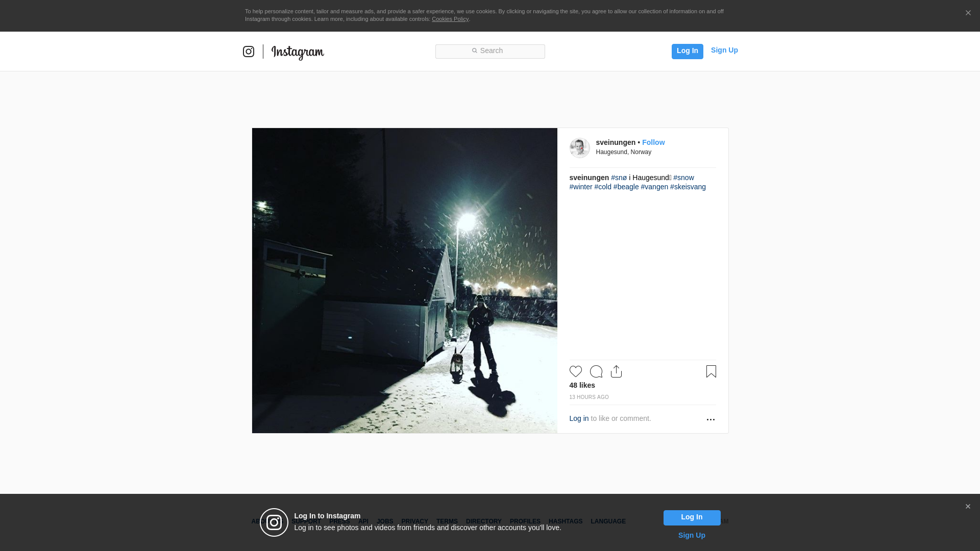Save post with bookmark icon
The height and width of the screenshot is (551, 980).
tap(710, 371)
